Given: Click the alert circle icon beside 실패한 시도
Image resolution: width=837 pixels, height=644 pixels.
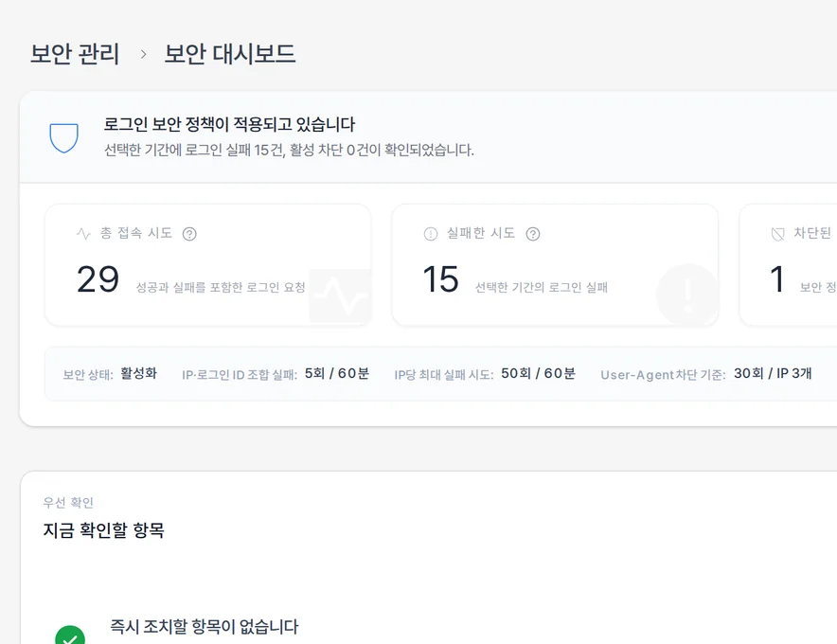Looking at the screenshot, I should coord(430,234).
